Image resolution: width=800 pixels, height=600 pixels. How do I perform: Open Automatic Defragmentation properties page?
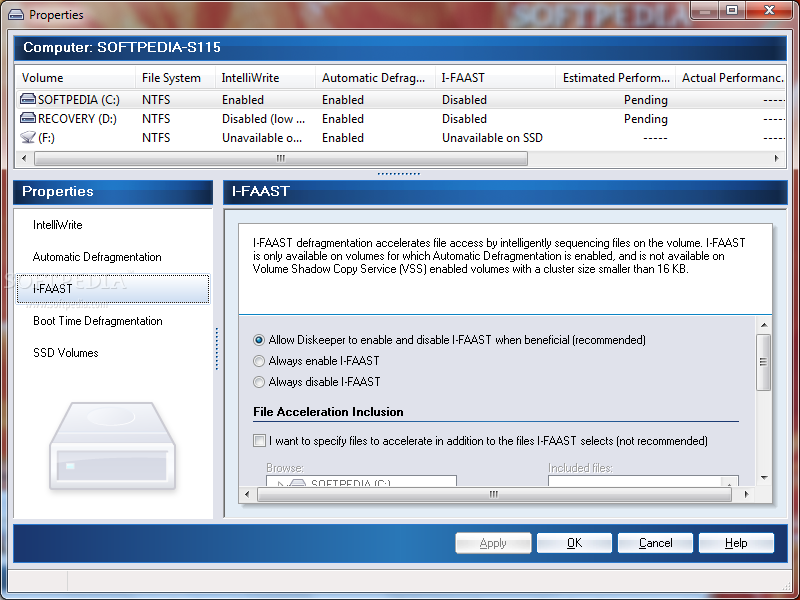click(x=97, y=257)
